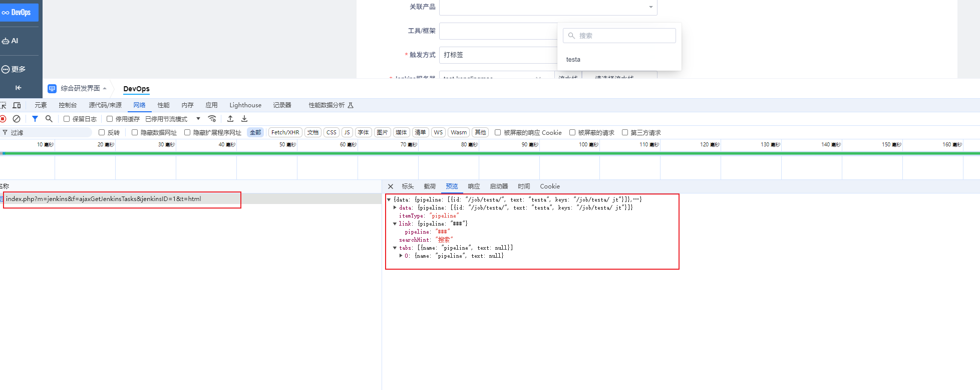980x390 pixels.
Task: Expand the data: {pipeline} node
Action: pyautogui.click(x=395, y=208)
